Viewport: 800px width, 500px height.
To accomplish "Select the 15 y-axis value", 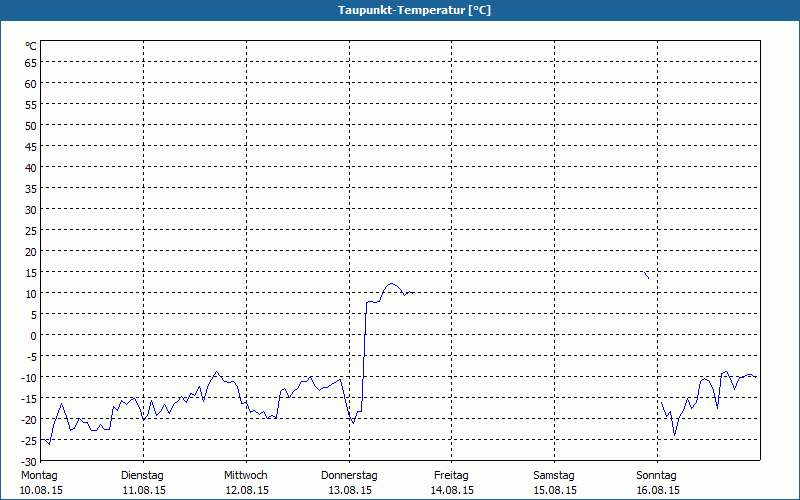I will tap(31, 273).
